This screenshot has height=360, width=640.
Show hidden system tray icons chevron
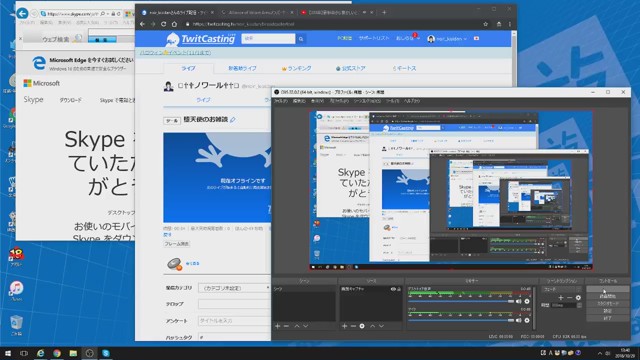tap(600, 353)
